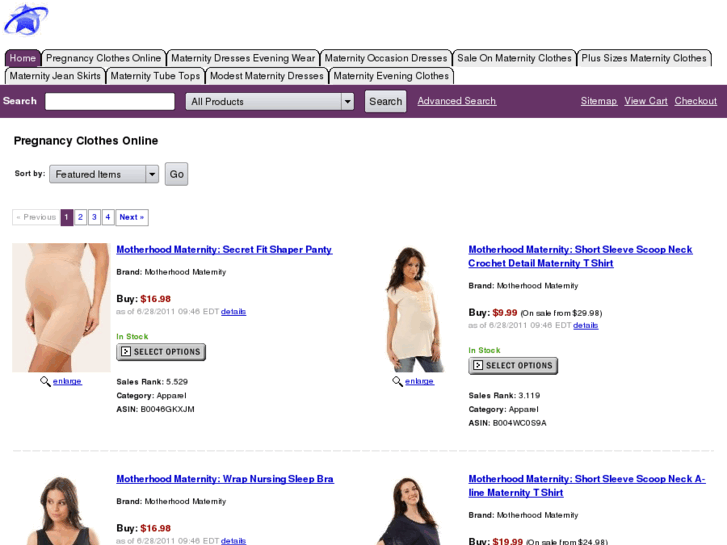The width and height of the screenshot is (727, 545).
Task: Select Maternity Tube Tops tab
Action: coord(155,76)
